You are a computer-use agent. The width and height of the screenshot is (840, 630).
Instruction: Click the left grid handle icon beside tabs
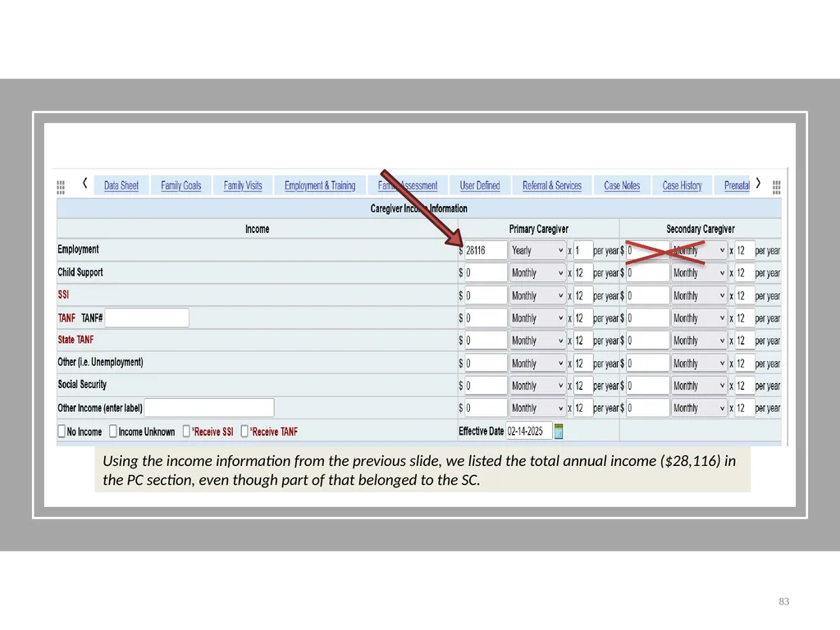click(x=61, y=187)
